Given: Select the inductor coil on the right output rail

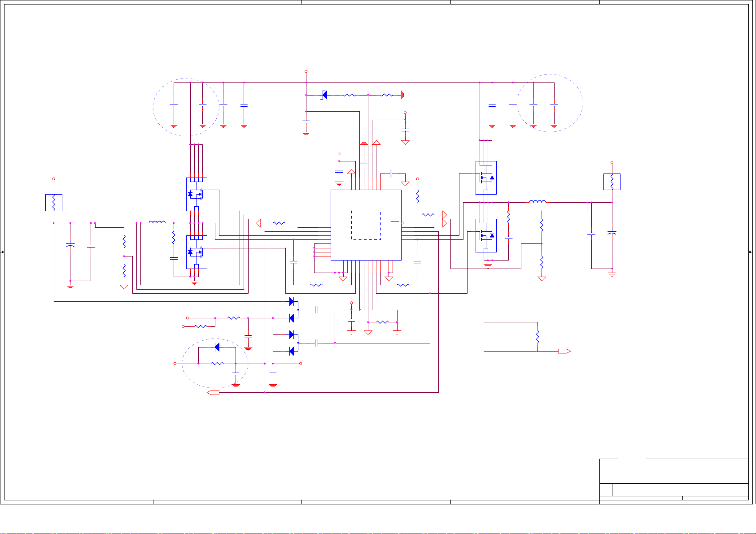Looking at the screenshot, I should (538, 201).
